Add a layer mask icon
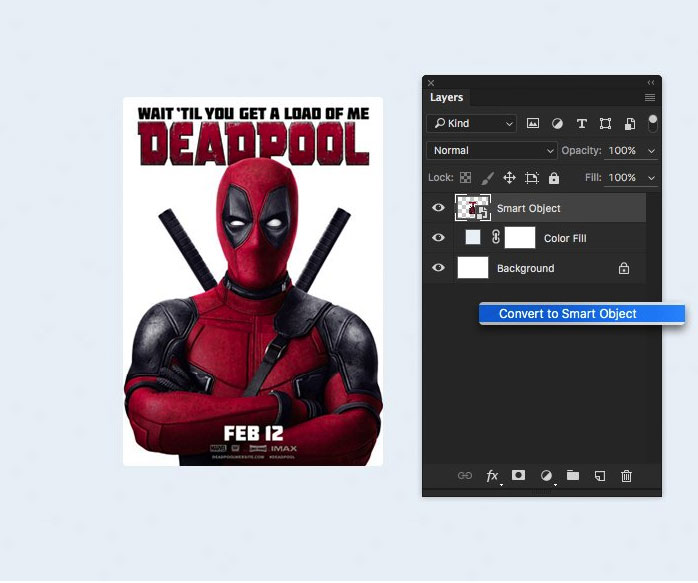 click(x=518, y=475)
